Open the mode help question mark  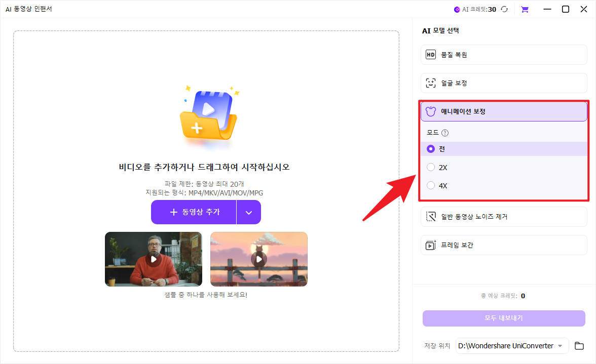click(x=445, y=133)
